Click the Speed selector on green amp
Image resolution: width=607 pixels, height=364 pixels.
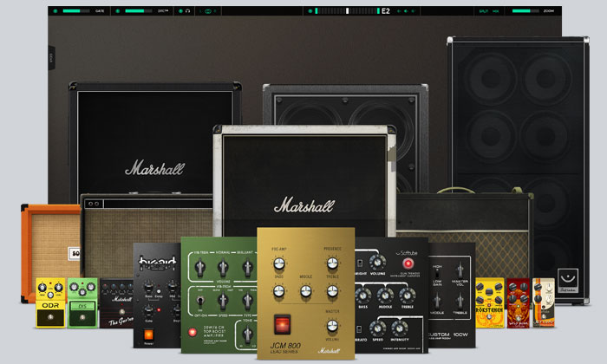click(x=223, y=300)
